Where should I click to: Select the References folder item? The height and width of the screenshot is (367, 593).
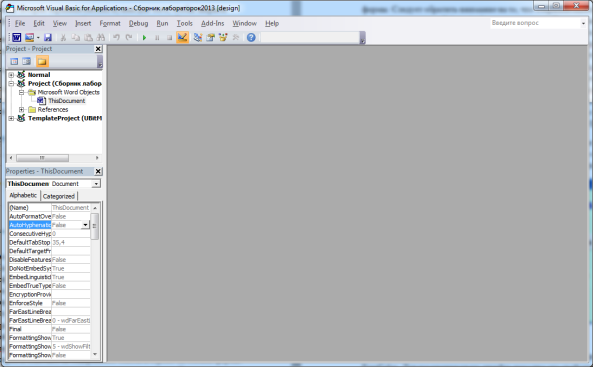tap(53, 110)
